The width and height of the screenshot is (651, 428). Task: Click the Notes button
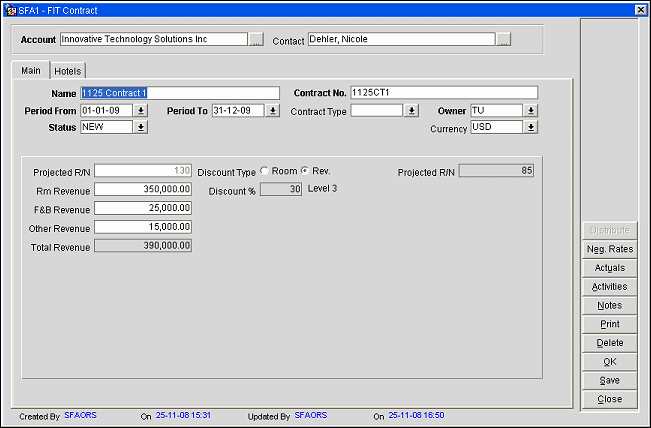click(609, 306)
